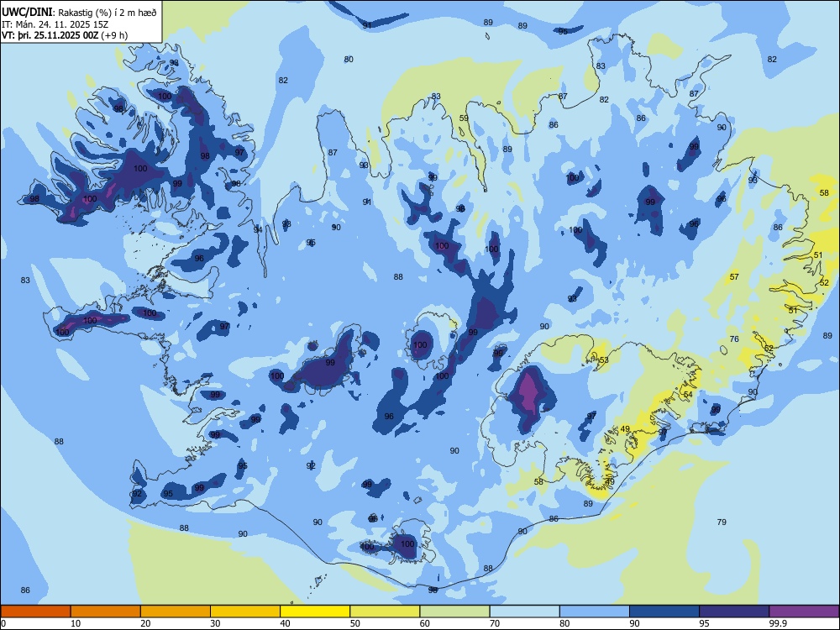
Task: Click the legend scale label '99.9'
Action: point(778,623)
